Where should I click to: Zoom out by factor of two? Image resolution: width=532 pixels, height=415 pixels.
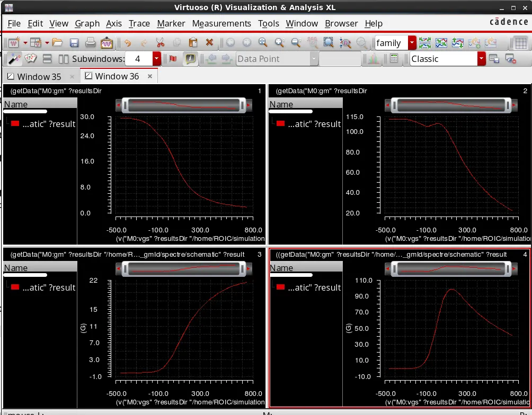tap(296, 42)
